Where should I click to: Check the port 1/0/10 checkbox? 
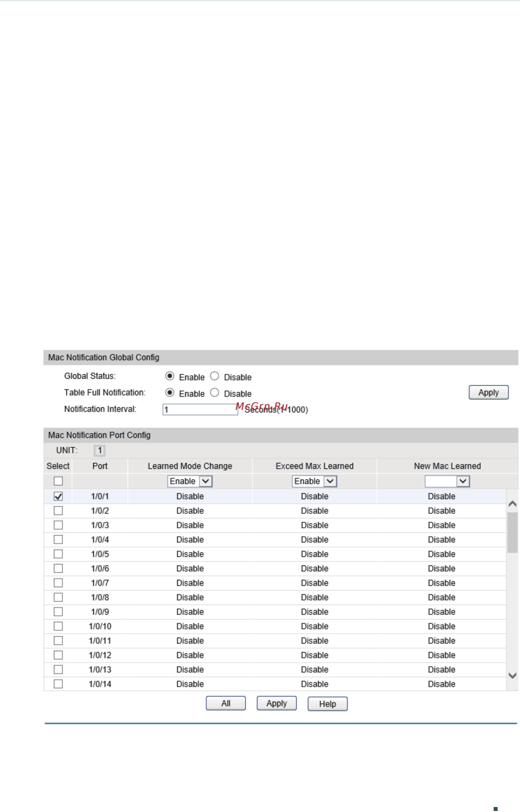[x=58, y=627]
